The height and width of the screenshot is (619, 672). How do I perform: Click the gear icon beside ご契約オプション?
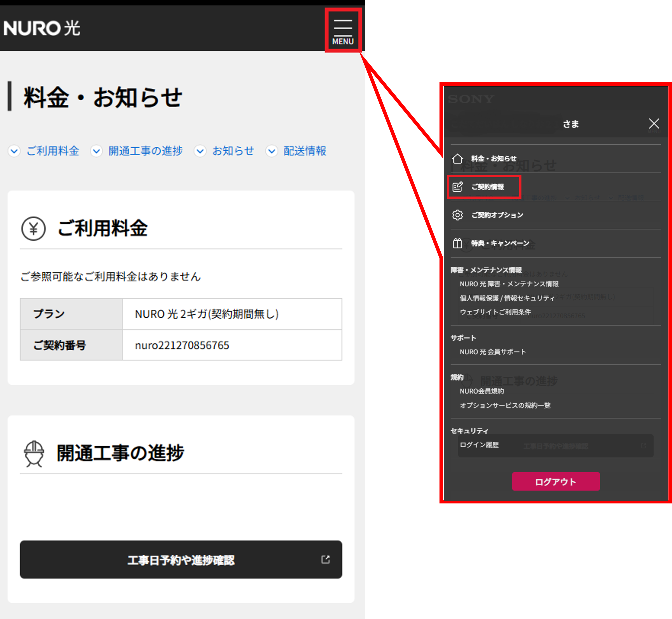coord(457,215)
